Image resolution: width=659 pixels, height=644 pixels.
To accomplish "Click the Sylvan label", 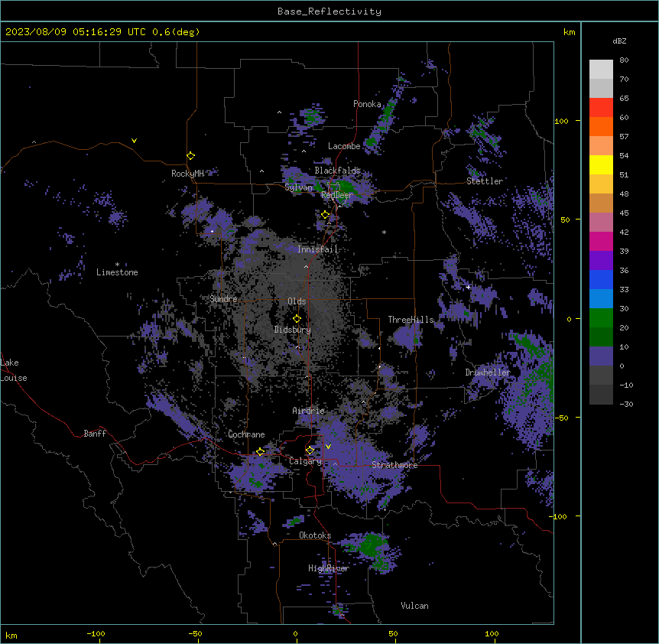I will (x=298, y=187).
